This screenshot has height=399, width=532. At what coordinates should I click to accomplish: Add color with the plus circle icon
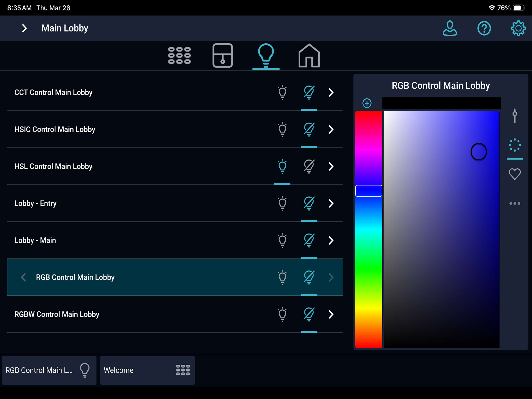point(367,103)
